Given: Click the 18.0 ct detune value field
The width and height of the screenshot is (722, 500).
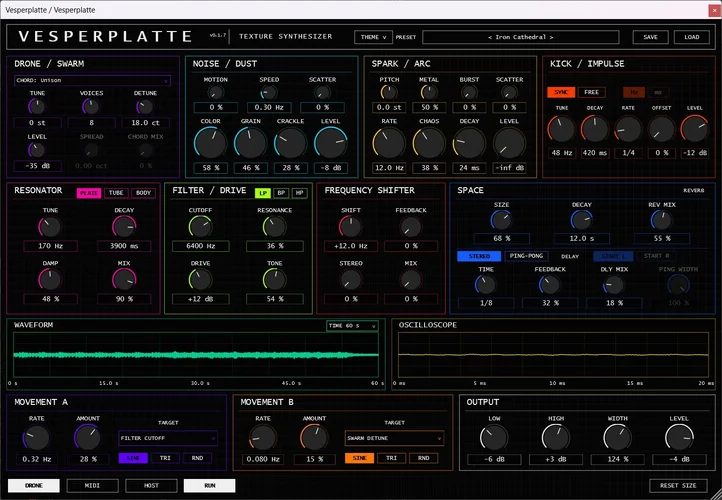Looking at the screenshot, I should coord(146,123).
